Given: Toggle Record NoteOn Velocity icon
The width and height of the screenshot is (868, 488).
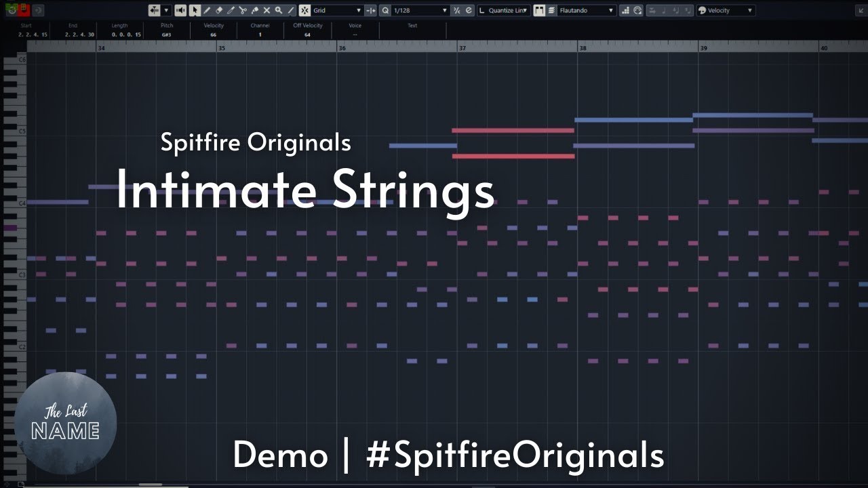Looking at the screenshot, I should point(677,10).
